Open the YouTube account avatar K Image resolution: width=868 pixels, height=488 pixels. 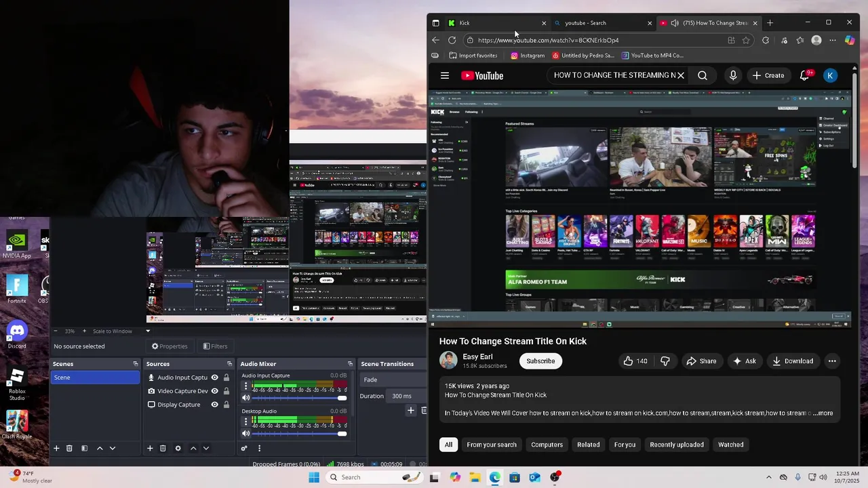click(830, 75)
